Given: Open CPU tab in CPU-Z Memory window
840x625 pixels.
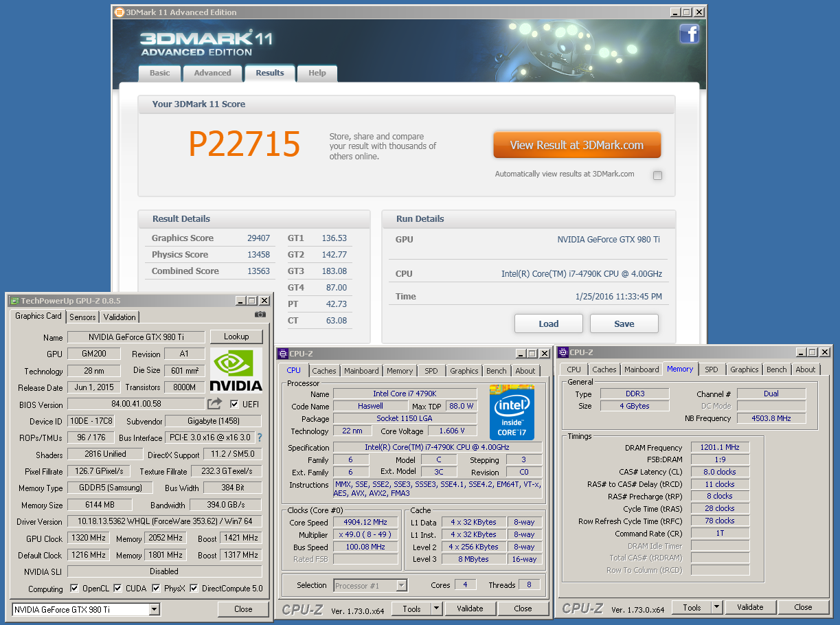Looking at the screenshot, I should (x=574, y=369).
